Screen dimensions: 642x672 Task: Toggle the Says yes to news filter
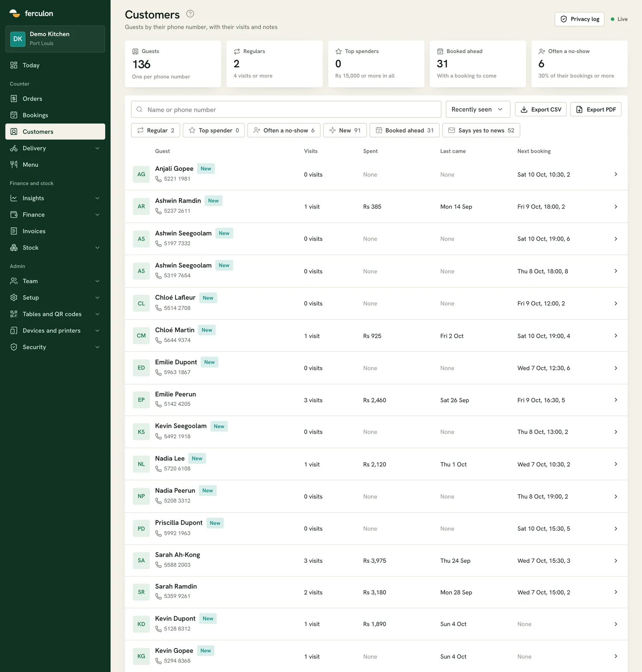point(481,130)
